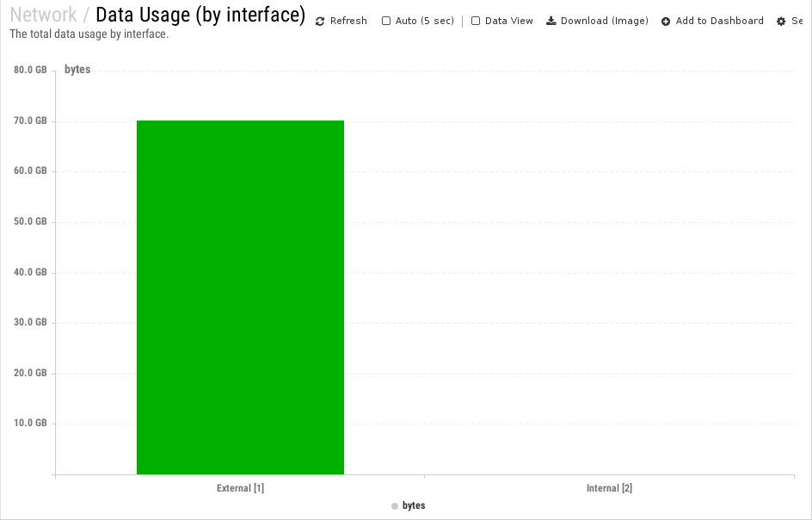
Task: Enable the Auto (5 sec) checkbox
Action: click(x=386, y=21)
